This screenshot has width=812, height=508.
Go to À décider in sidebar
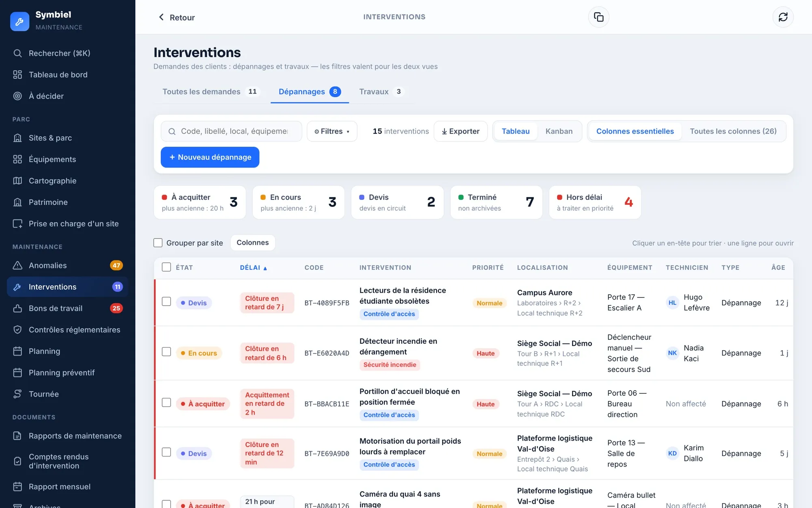click(x=67, y=96)
